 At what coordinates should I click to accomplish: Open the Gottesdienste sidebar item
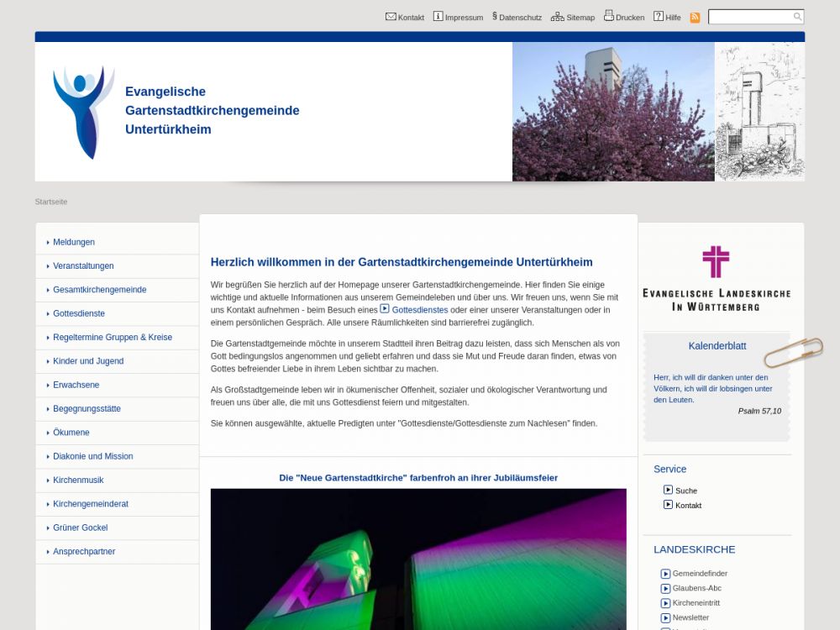79,313
